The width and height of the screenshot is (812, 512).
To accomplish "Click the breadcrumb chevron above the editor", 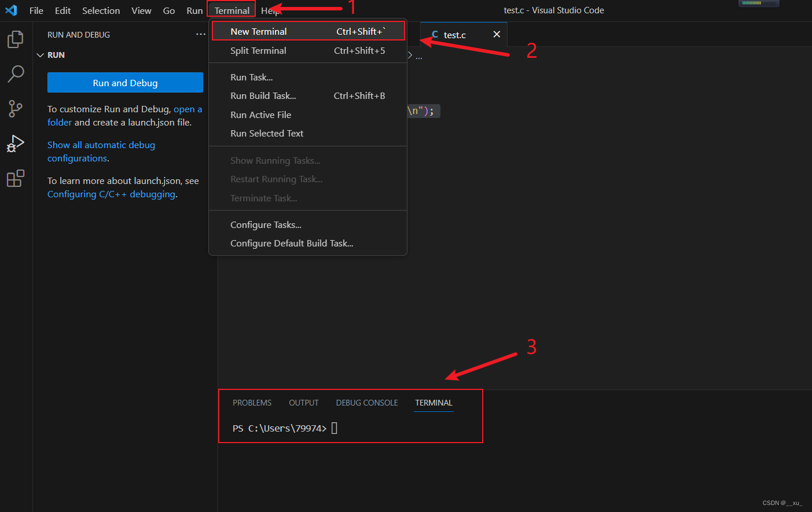I will (410, 55).
